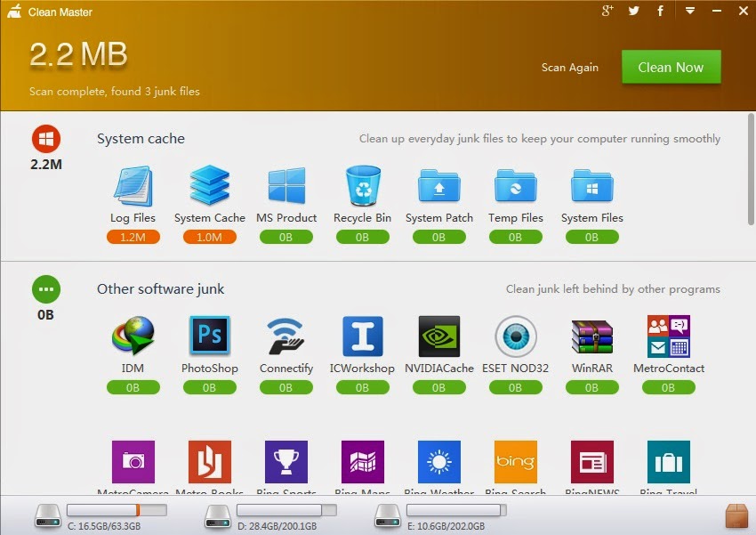Click the D: drive icon

pyautogui.click(x=218, y=515)
